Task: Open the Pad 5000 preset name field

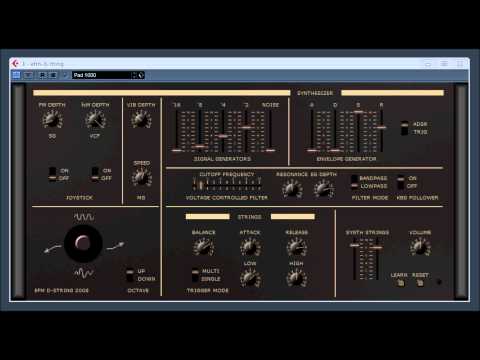Action: tap(101, 75)
